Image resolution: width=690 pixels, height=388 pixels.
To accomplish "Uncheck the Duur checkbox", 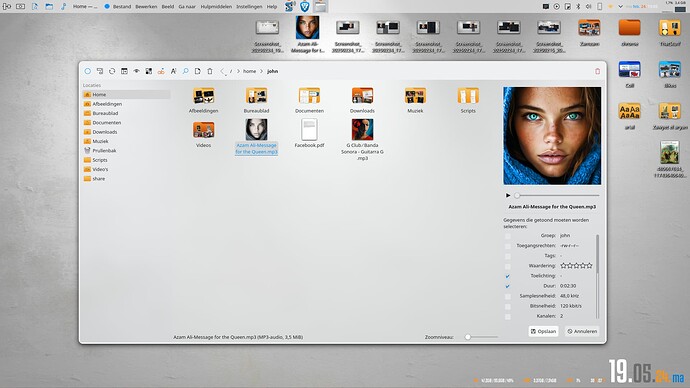I will (x=507, y=286).
